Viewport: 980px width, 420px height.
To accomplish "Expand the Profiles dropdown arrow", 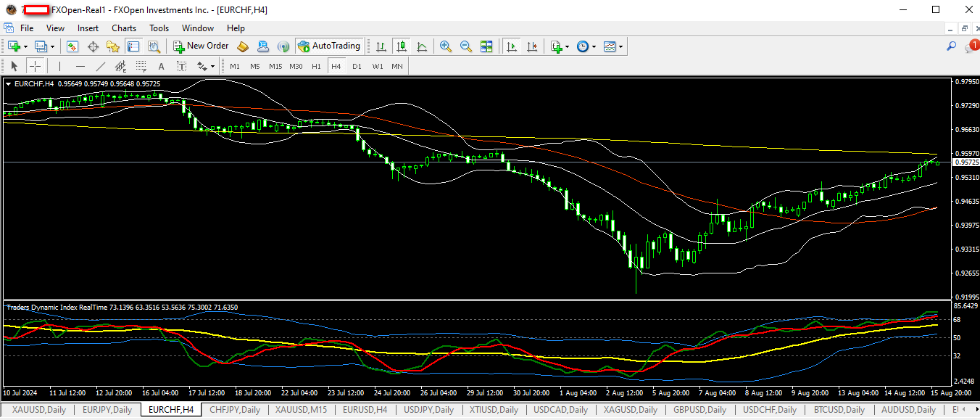I will pyautogui.click(x=53, y=46).
